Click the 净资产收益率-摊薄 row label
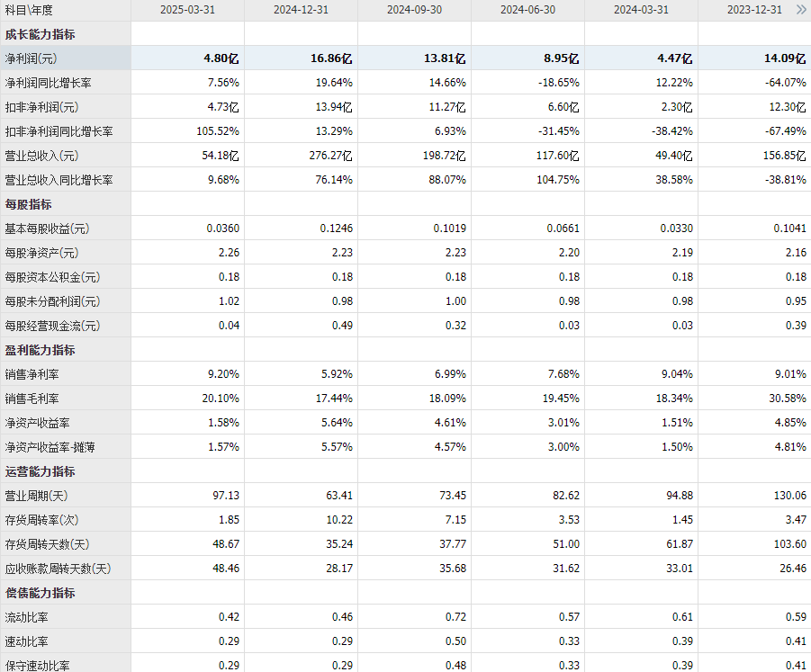 [50, 447]
